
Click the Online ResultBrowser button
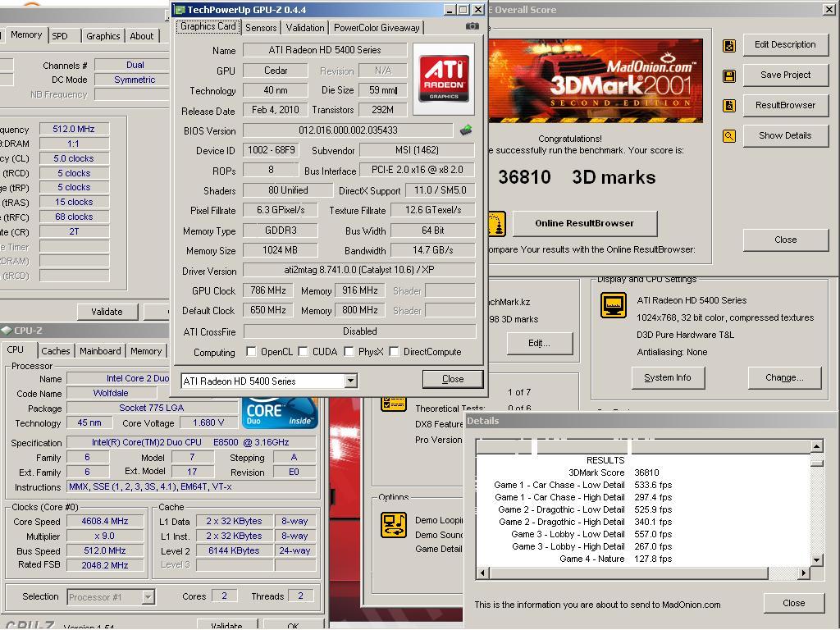(x=584, y=223)
